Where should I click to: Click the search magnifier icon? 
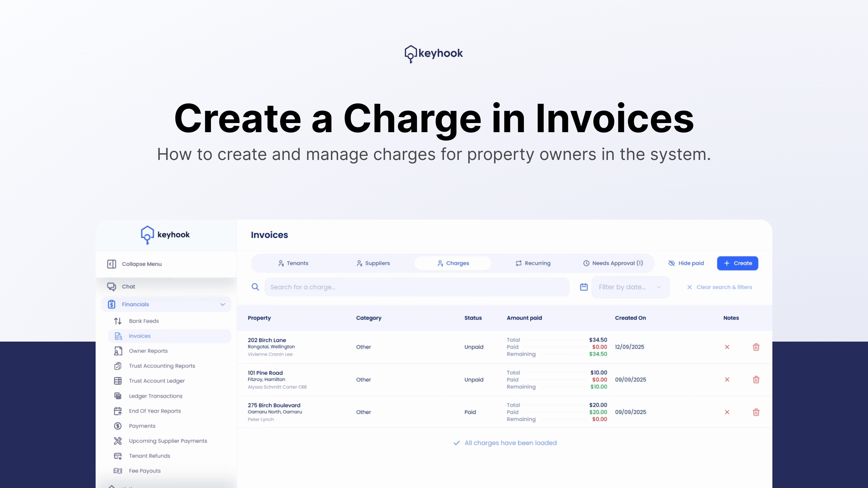[255, 287]
